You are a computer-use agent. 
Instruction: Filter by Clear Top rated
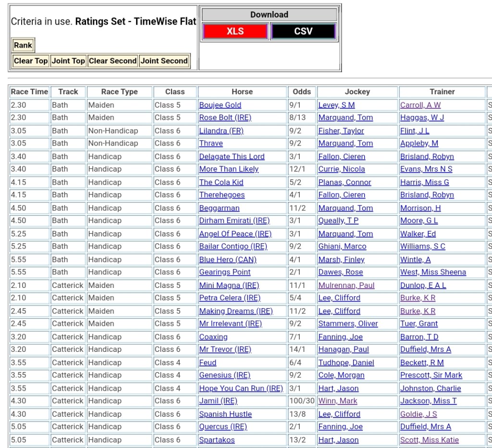tap(31, 61)
